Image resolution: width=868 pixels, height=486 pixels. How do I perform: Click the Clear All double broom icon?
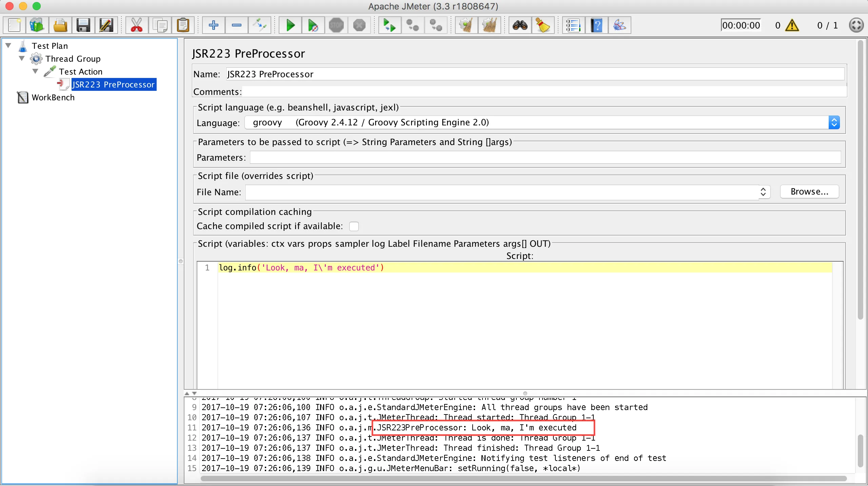(x=489, y=25)
